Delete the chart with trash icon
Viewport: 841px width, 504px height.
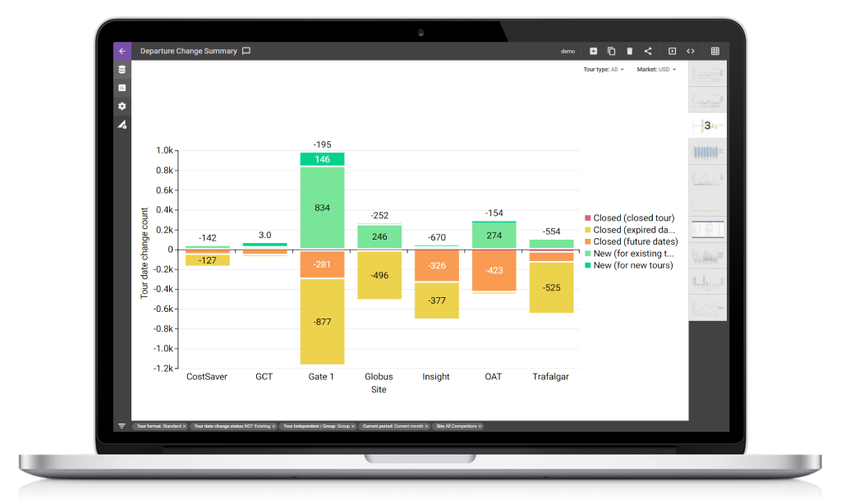pyautogui.click(x=630, y=51)
